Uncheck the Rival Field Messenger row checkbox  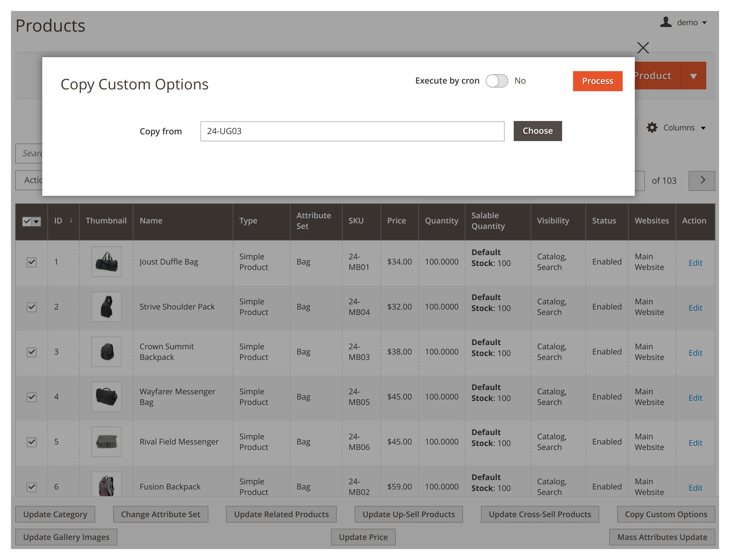click(x=31, y=442)
